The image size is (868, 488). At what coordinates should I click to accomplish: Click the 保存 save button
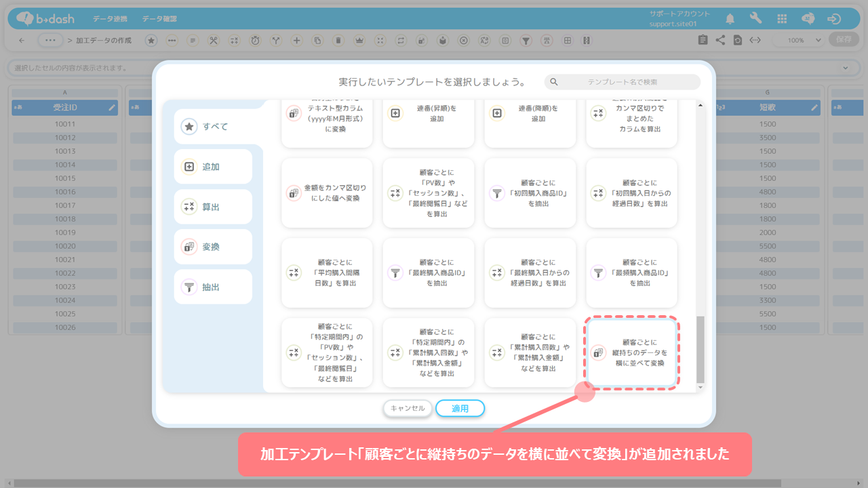coord(844,40)
